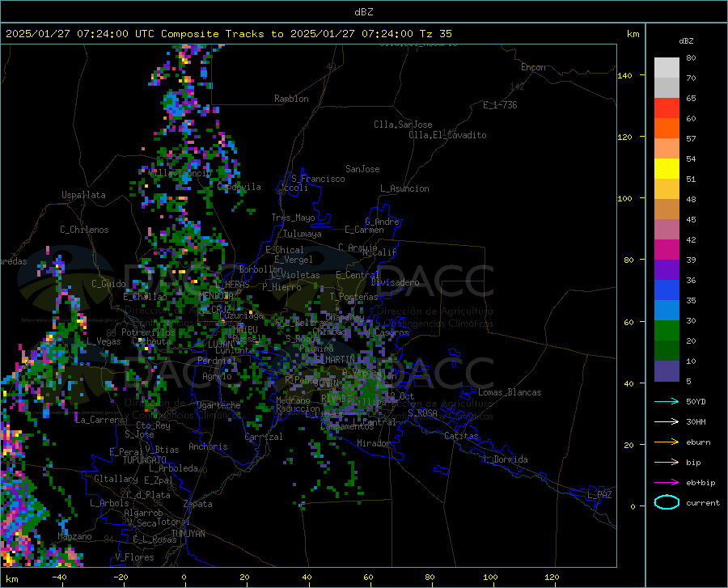Screen dimensions: 728x588
Task: Click the 'SanJose' map label near S_Francisco
Action: point(362,169)
